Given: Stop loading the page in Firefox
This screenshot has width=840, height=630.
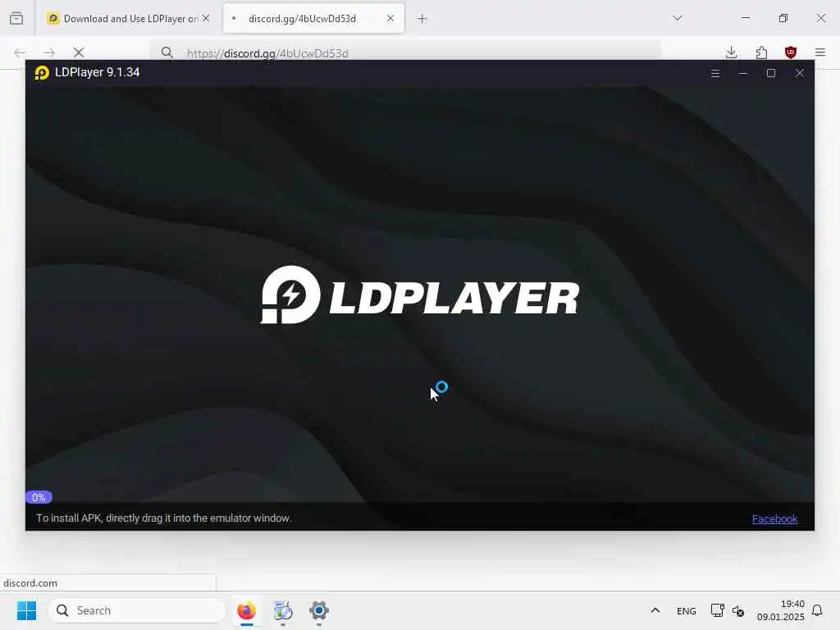Looking at the screenshot, I should click(79, 52).
